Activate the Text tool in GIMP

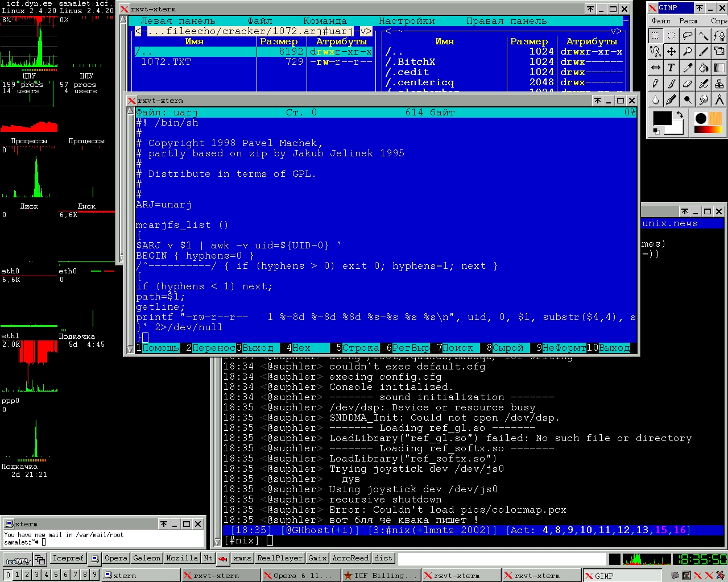(x=672, y=67)
